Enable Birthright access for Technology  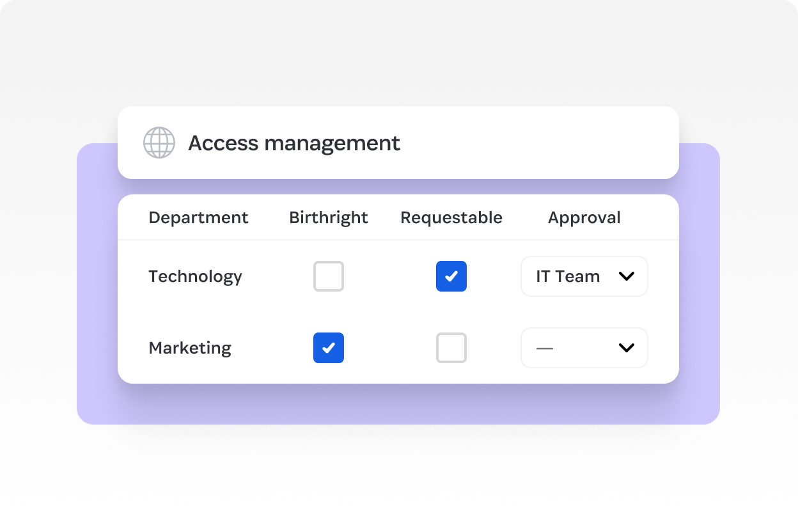[329, 276]
